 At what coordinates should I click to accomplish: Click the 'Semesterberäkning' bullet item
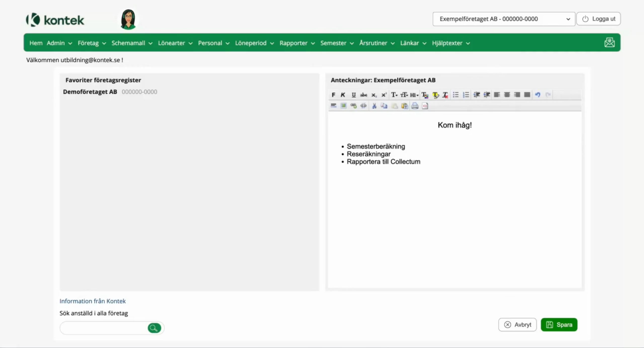coord(376,146)
